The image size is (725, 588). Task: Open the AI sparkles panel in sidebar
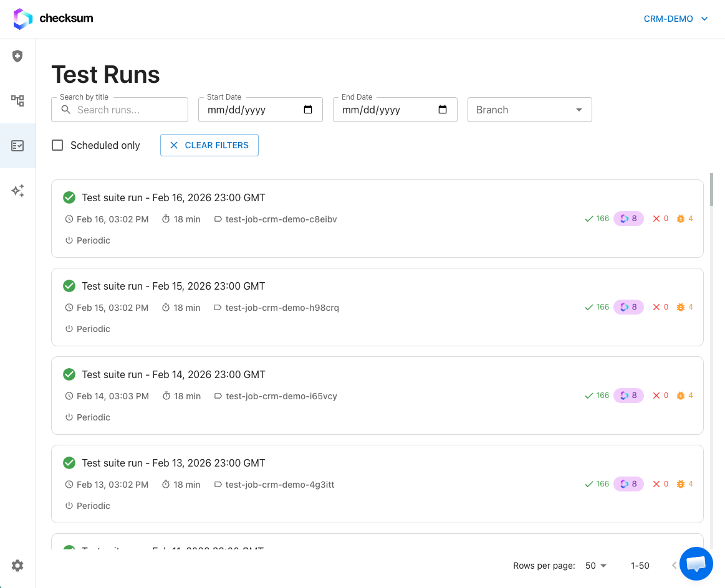[17, 191]
